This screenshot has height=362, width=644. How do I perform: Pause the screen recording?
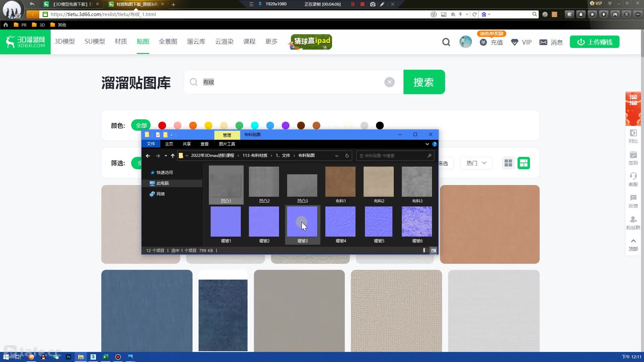tap(353, 4)
